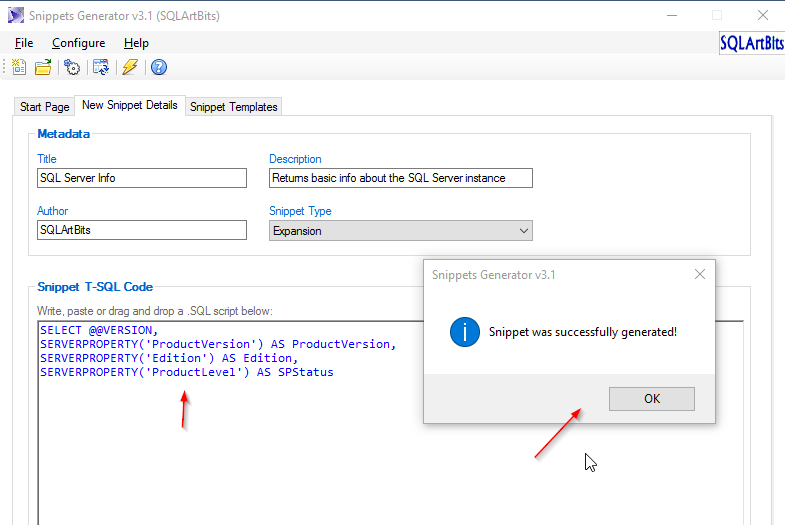Open the Help menu

[x=136, y=43]
